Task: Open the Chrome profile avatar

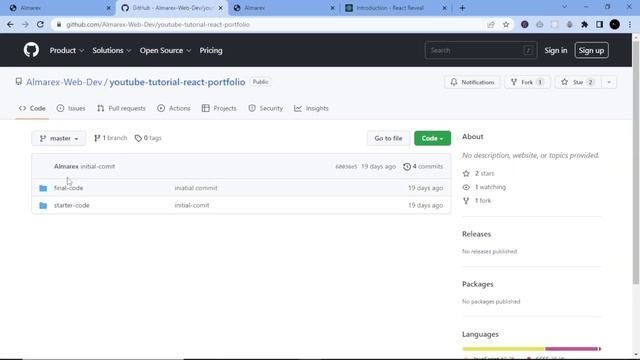Action: point(614,24)
